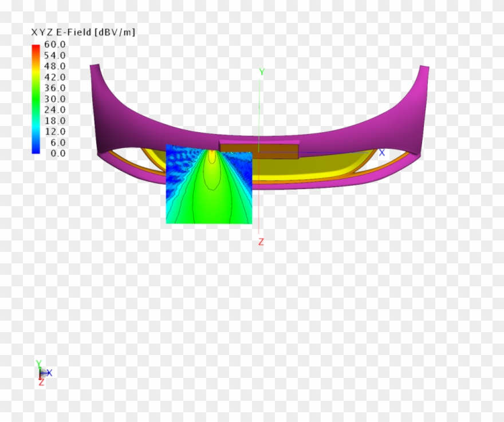Pick the blue bottom of the color scale
The image size is (504, 422).
click(x=36, y=149)
